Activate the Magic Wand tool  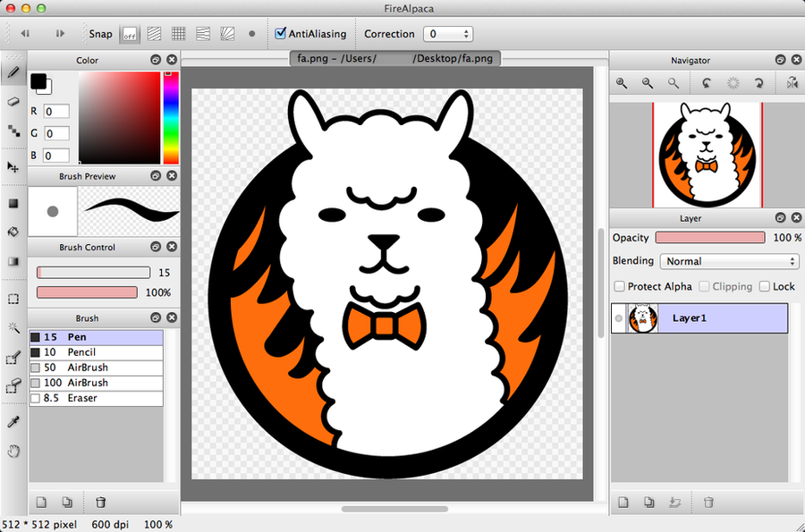(x=13, y=327)
